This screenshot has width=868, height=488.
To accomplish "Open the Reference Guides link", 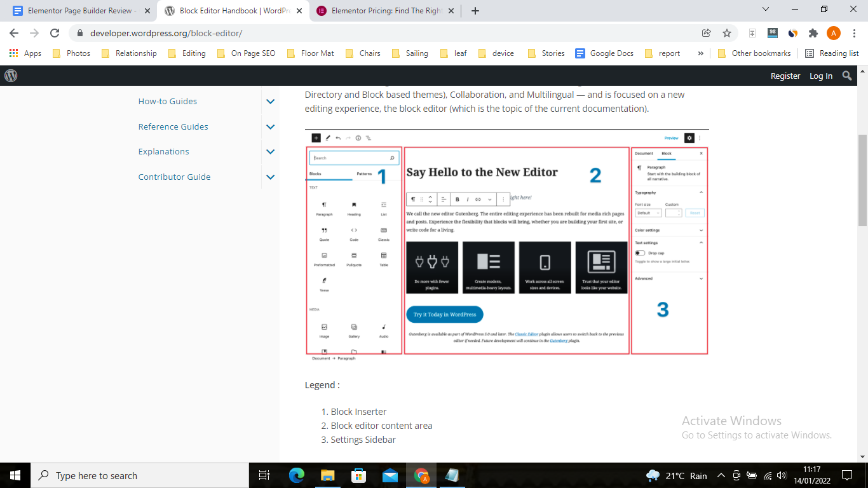I will 173,126.
